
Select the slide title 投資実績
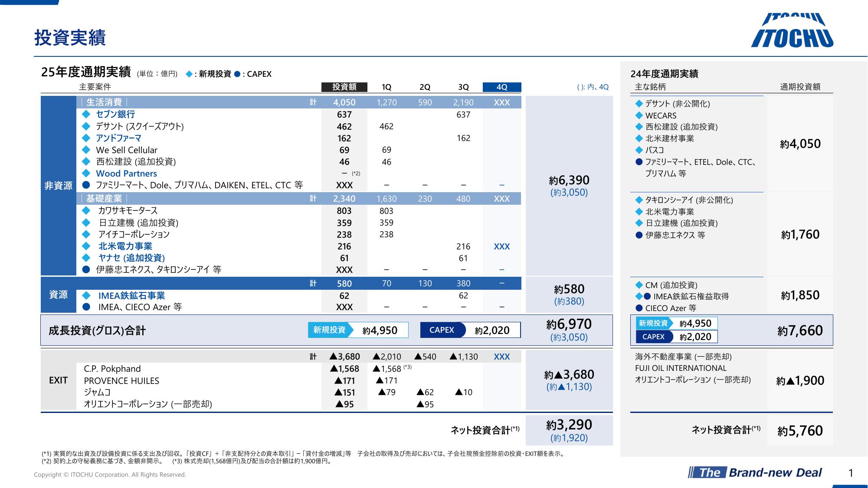(70, 38)
